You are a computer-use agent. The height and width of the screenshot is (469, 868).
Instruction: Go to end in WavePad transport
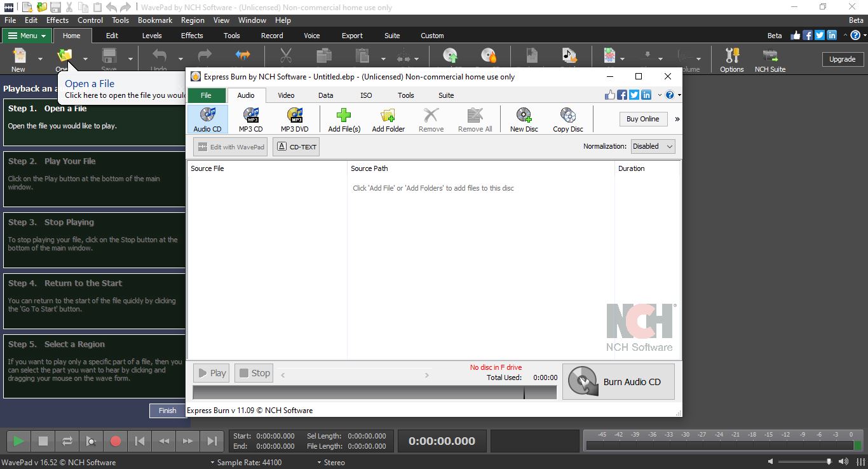click(212, 440)
